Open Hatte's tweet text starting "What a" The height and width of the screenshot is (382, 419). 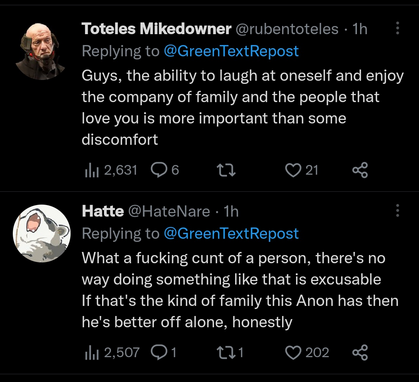tap(240, 290)
